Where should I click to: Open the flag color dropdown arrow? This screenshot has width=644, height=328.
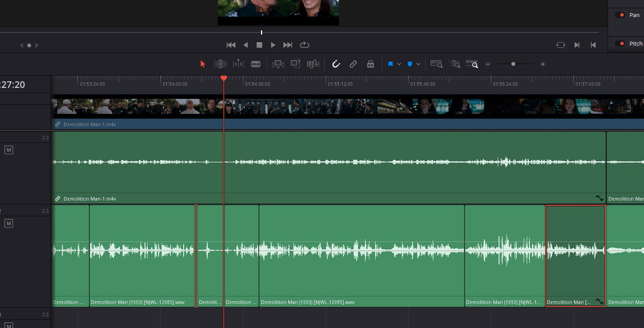399,64
